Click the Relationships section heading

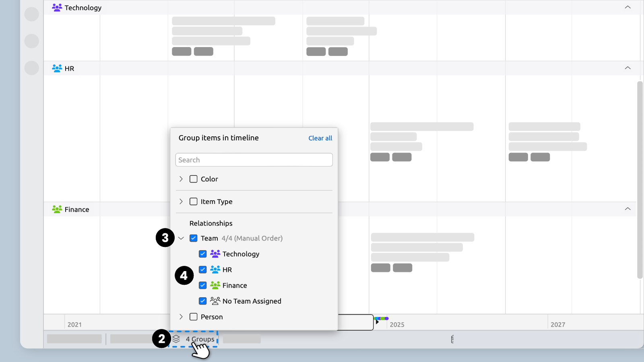pyautogui.click(x=211, y=223)
